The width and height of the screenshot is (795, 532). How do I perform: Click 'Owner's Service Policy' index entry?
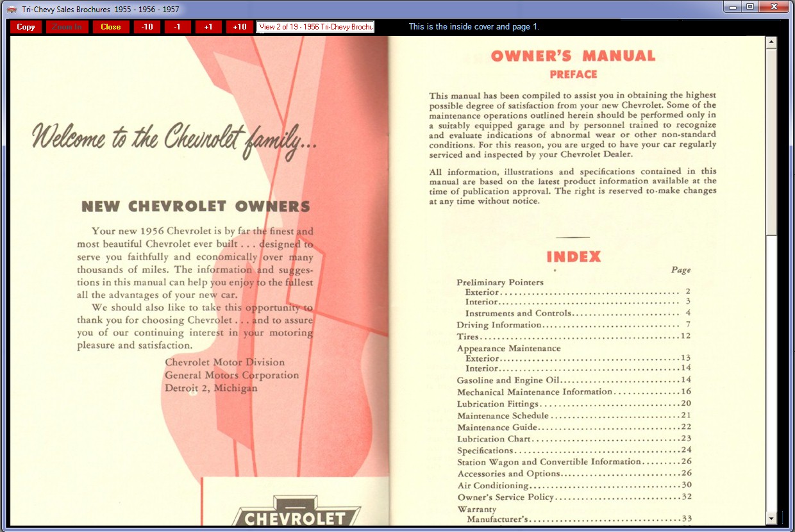tap(574, 497)
